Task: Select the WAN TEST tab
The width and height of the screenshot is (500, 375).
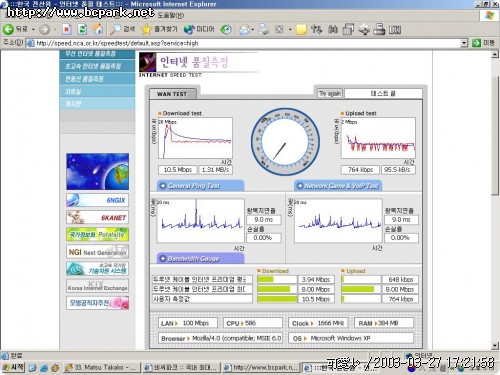Action: (x=173, y=94)
